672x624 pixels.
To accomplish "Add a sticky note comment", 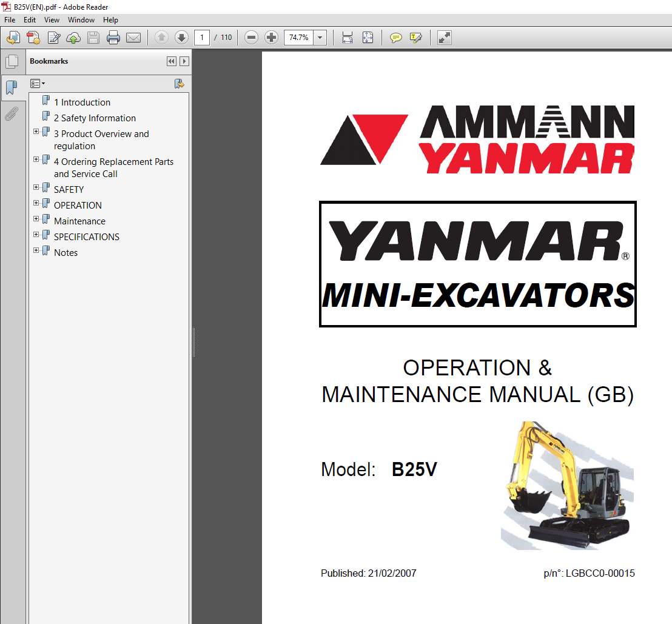I will click(x=395, y=38).
